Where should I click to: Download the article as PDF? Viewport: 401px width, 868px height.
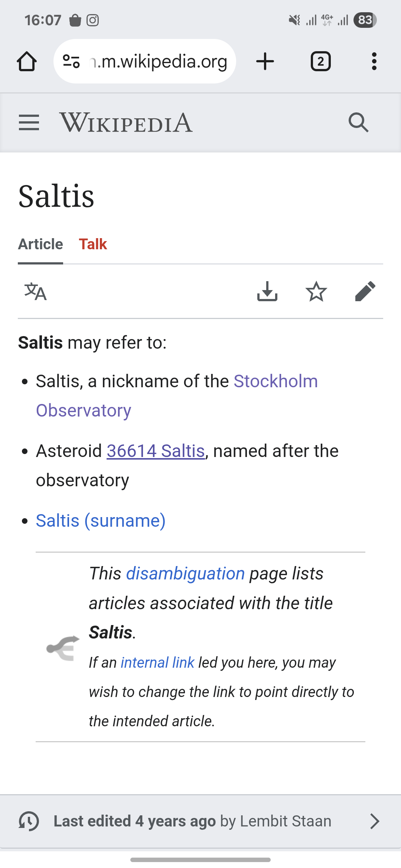point(267,292)
